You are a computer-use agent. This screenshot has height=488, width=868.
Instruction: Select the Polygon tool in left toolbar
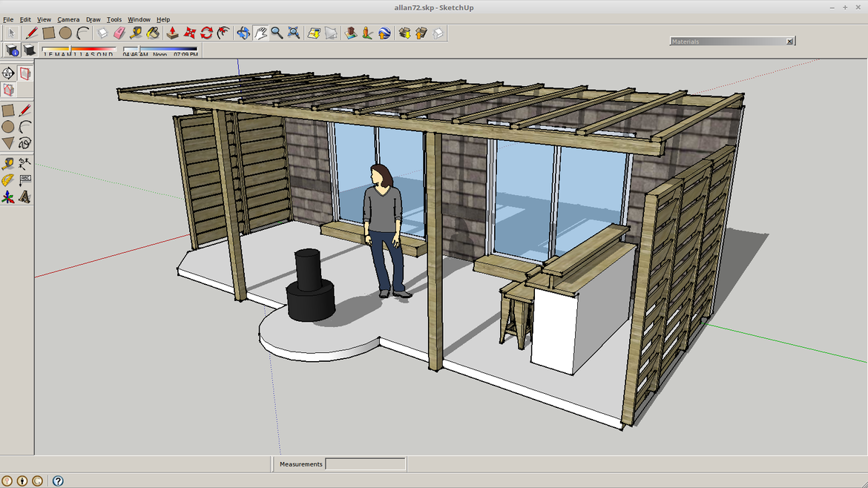[x=8, y=142]
